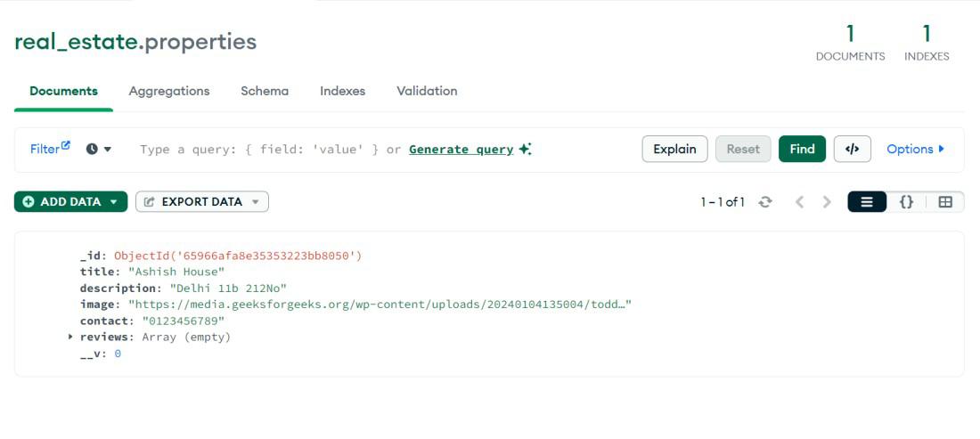
Task: Switch to table view
Action: [x=945, y=202]
